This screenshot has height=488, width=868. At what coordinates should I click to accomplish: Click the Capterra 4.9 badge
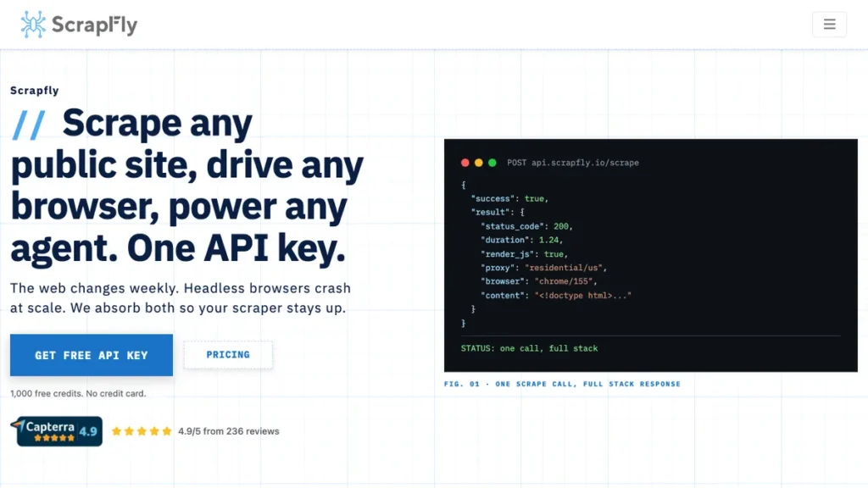[x=57, y=431]
